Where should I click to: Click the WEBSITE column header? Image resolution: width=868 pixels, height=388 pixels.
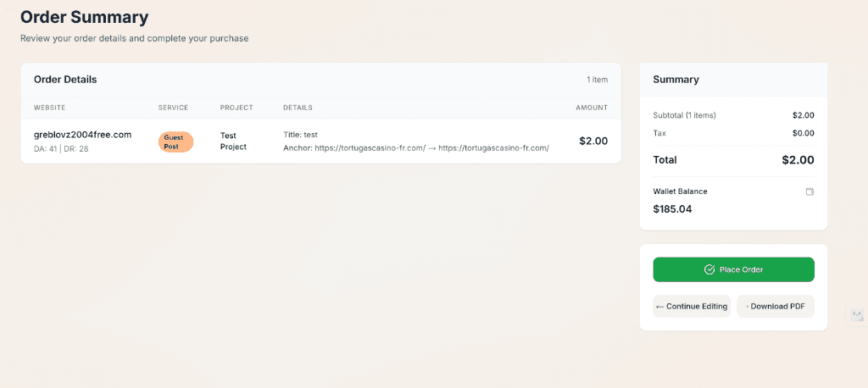click(49, 108)
